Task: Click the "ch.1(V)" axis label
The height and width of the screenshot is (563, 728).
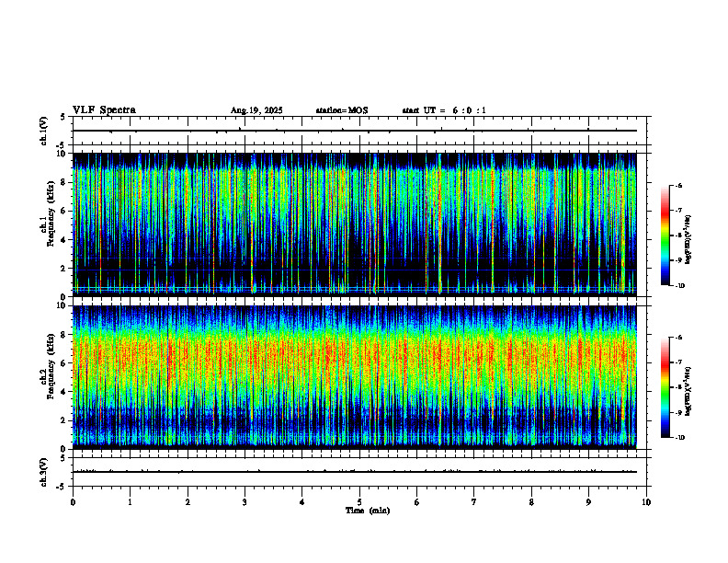Action: pyautogui.click(x=44, y=131)
